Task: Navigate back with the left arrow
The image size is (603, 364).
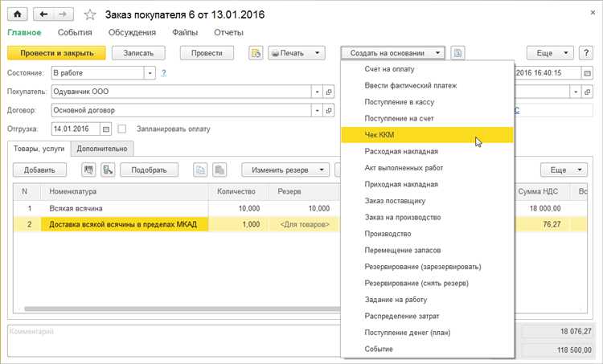Action: (43, 14)
